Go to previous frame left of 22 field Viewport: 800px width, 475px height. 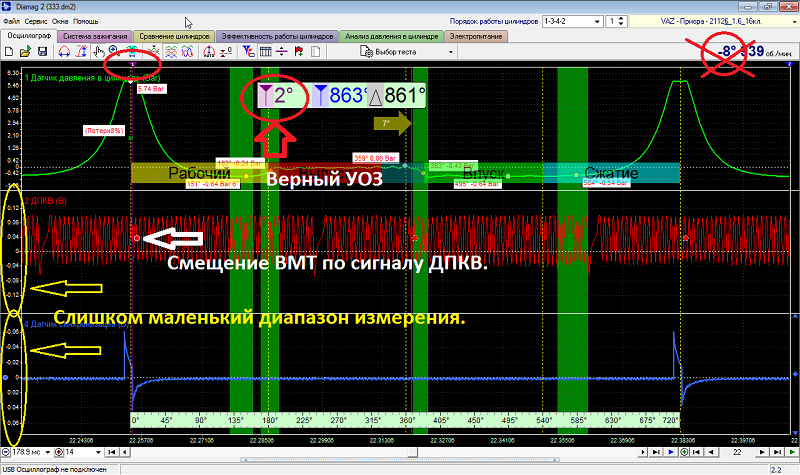tap(710, 452)
